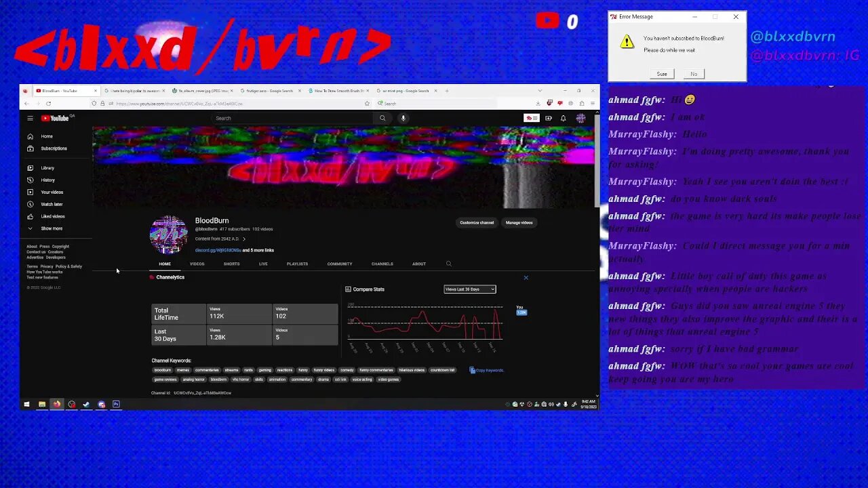Click the 'analog horror' keyword tag
The height and width of the screenshot is (488, 868).
point(195,380)
